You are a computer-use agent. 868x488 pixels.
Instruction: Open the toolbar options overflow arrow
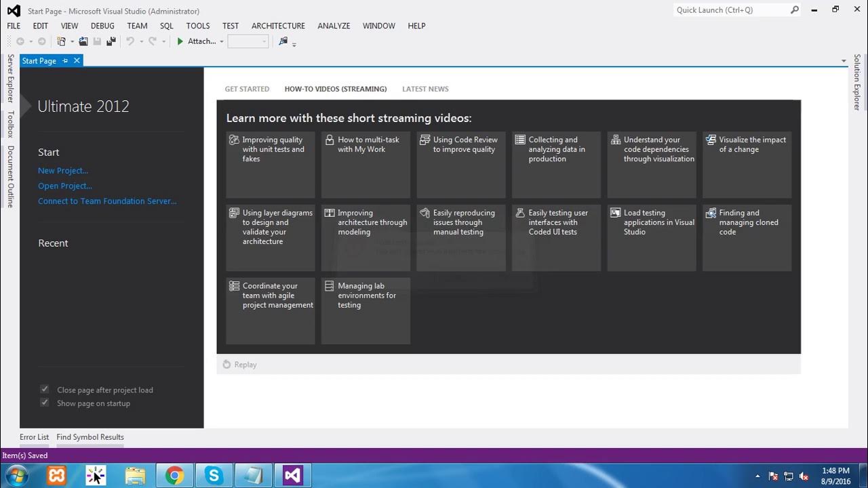tap(294, 44)
